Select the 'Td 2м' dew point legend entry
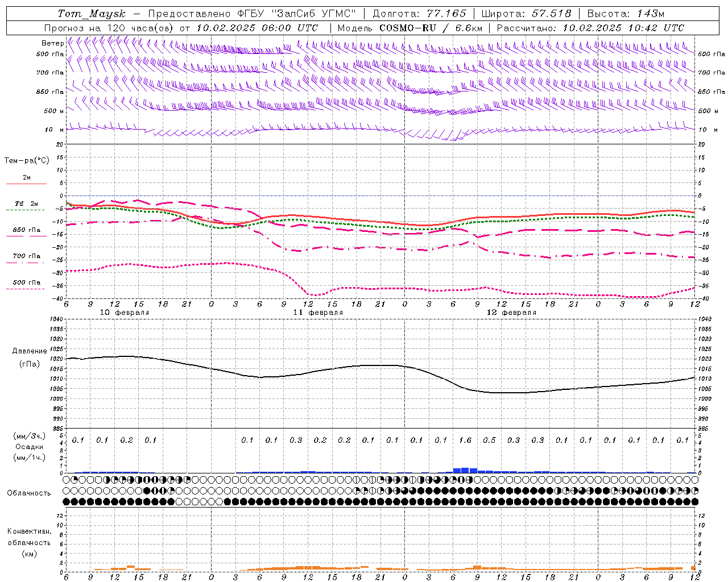Image resolution: width=728 pixels, height=582 pixels. (26, 203)
